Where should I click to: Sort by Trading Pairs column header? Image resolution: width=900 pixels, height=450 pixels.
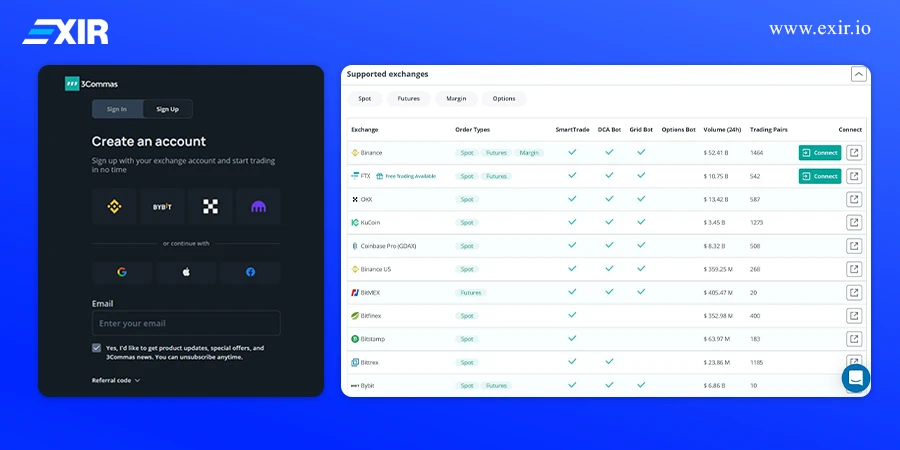(x=769, y=130)
